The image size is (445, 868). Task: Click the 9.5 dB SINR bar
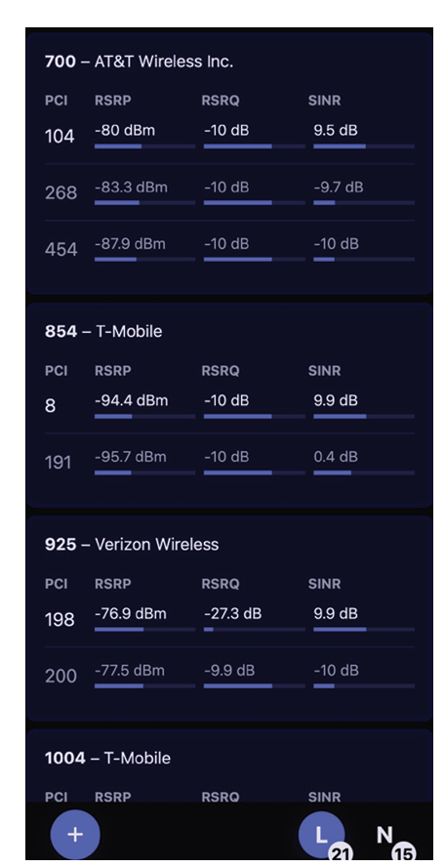point(364,146)
